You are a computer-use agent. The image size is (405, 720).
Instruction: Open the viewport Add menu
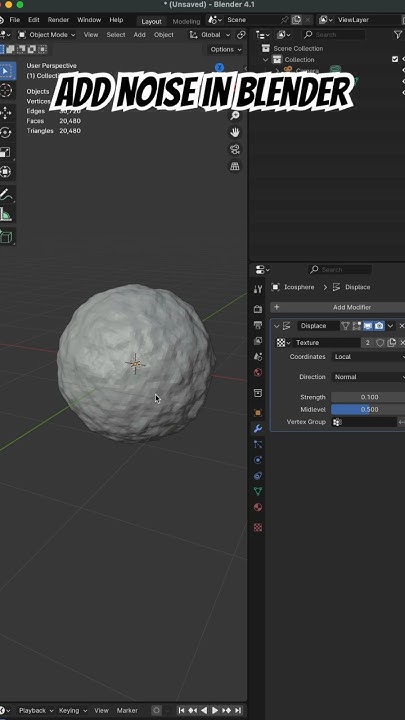[139, 35]
